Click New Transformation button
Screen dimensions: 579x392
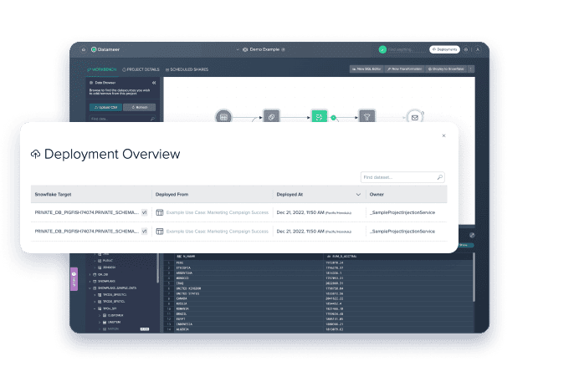[404, 69]
